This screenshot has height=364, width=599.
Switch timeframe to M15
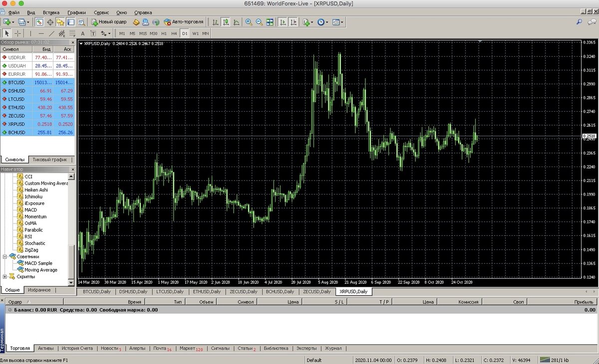(143, 33)
